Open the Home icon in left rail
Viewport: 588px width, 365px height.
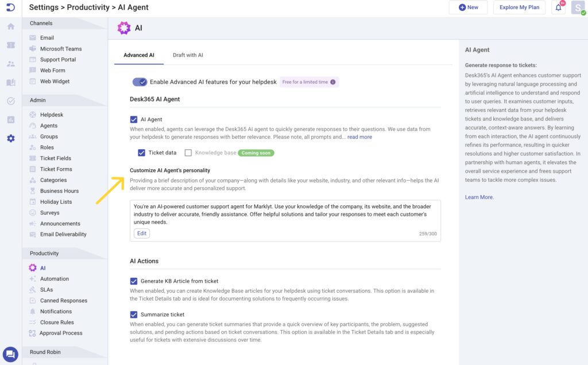point(10,26)
